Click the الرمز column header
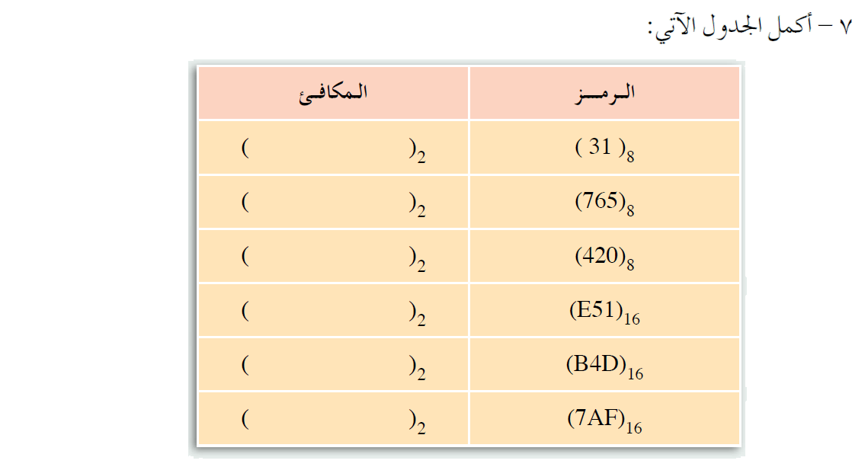This screenshot has height=467, width=868. click(x=604, y=93)
